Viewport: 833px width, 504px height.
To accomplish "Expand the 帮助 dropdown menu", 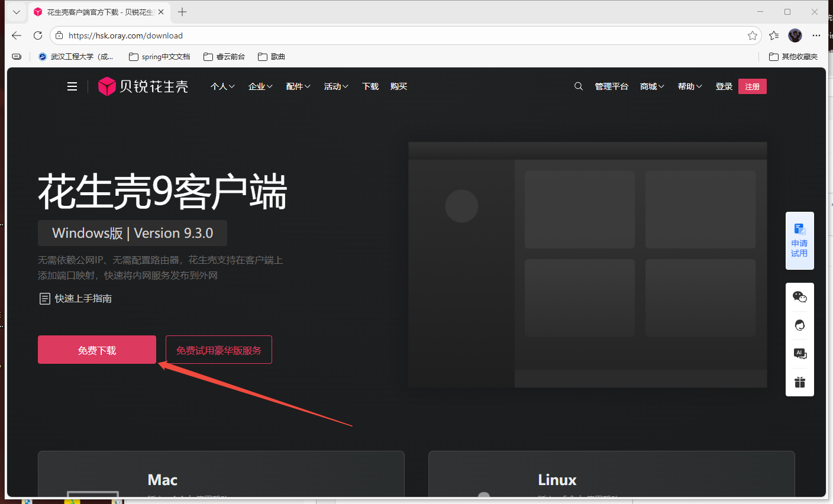I will 690,86.
